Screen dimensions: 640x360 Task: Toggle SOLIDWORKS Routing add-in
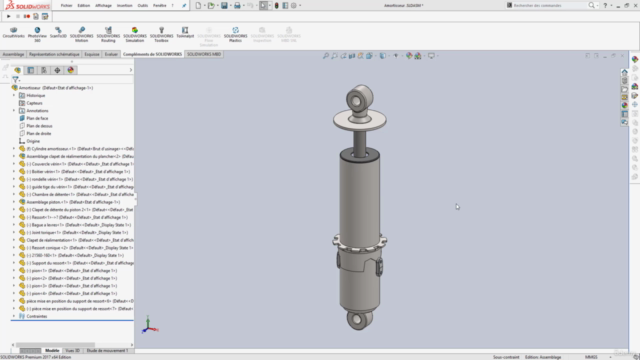(x=108, y=34)
